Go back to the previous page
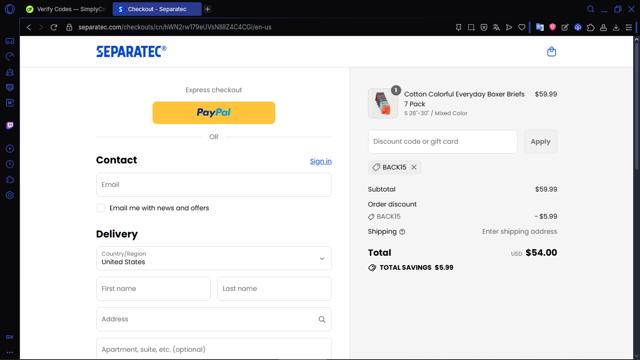 point(29,27)
